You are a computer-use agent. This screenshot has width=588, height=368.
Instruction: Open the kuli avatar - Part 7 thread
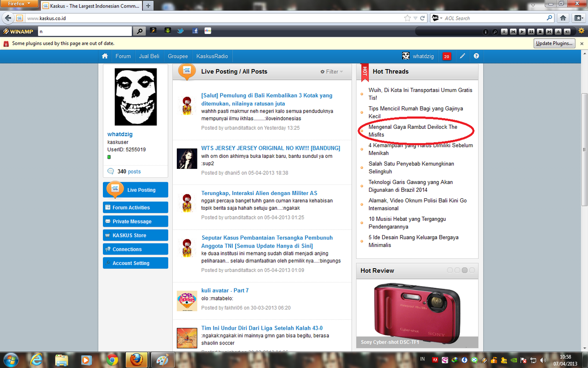click(225, 290)
